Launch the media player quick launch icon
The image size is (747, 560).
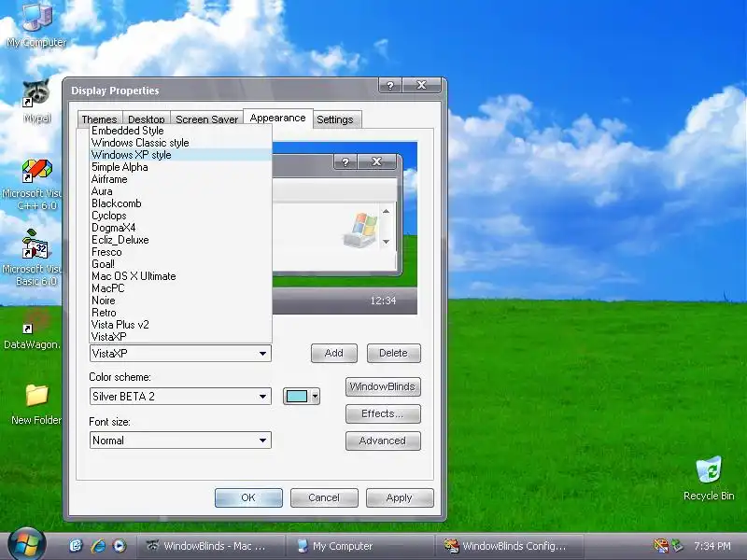tap(120, 546)
